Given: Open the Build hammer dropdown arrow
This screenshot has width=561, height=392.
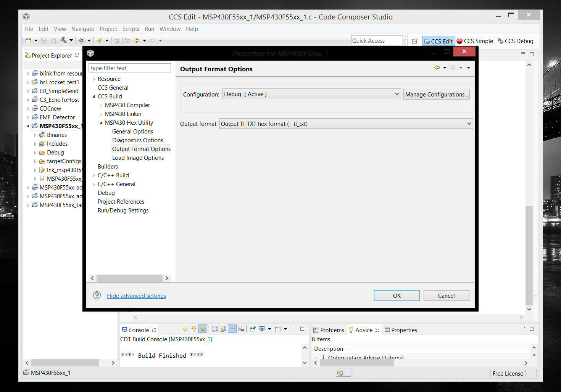Looking at the screenshot, I should [71, 40].
